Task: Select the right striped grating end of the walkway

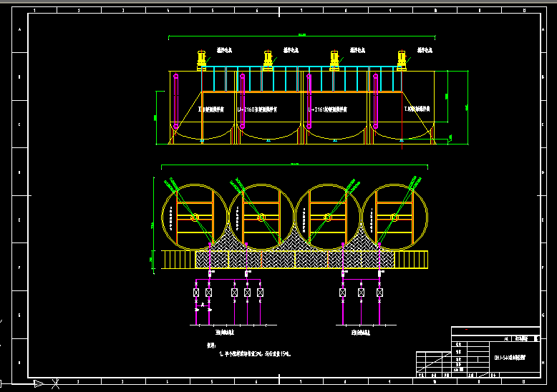Action: (411, 260)
